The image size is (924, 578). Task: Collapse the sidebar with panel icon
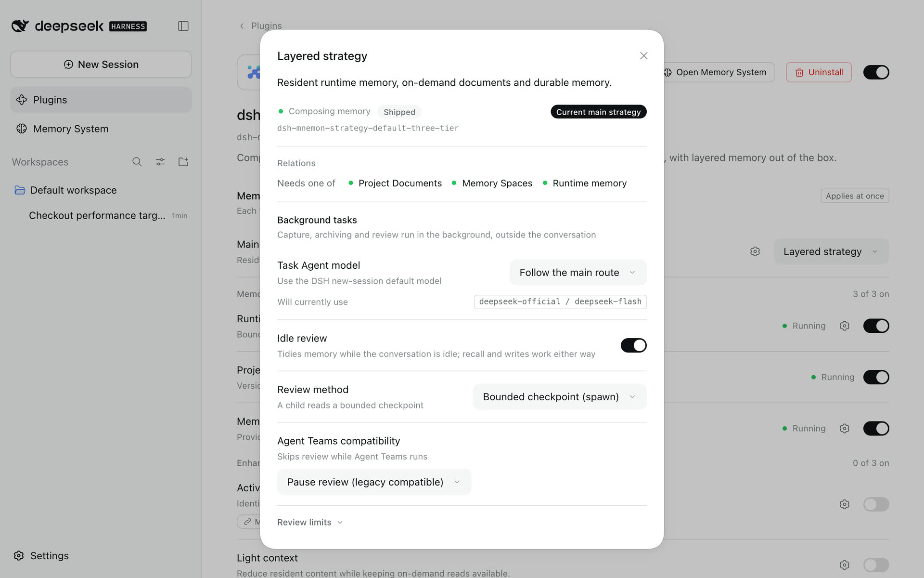coord(183,26)
